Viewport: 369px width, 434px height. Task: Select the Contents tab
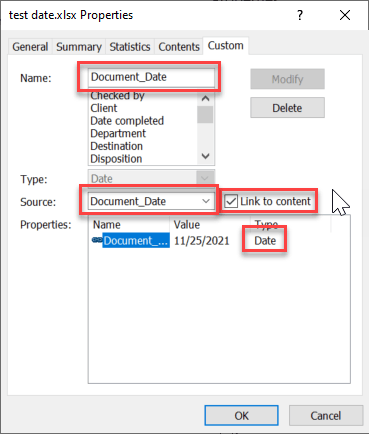(x=179, y=47)
